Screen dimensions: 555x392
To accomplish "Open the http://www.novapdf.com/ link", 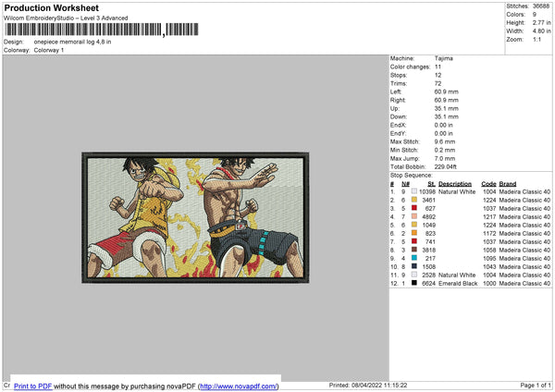I will pos(239,386).
